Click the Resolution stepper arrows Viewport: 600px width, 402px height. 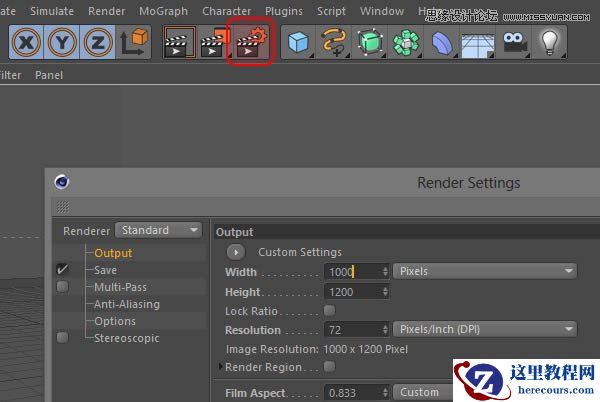point(385,329)
